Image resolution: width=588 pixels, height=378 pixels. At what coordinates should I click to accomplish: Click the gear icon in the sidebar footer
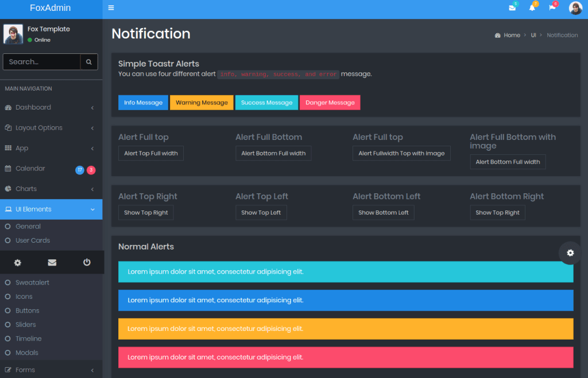pyautogui.click(x=17, y=262)
